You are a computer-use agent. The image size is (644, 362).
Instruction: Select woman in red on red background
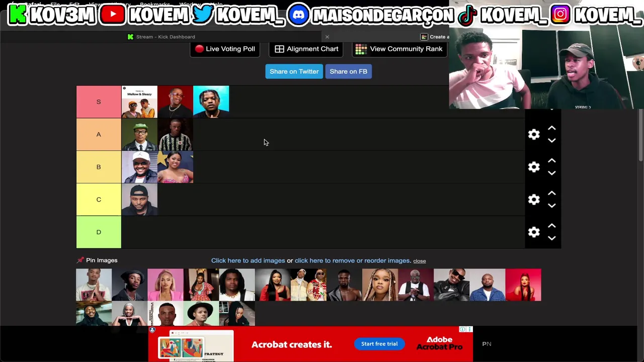tap(523, 285)
